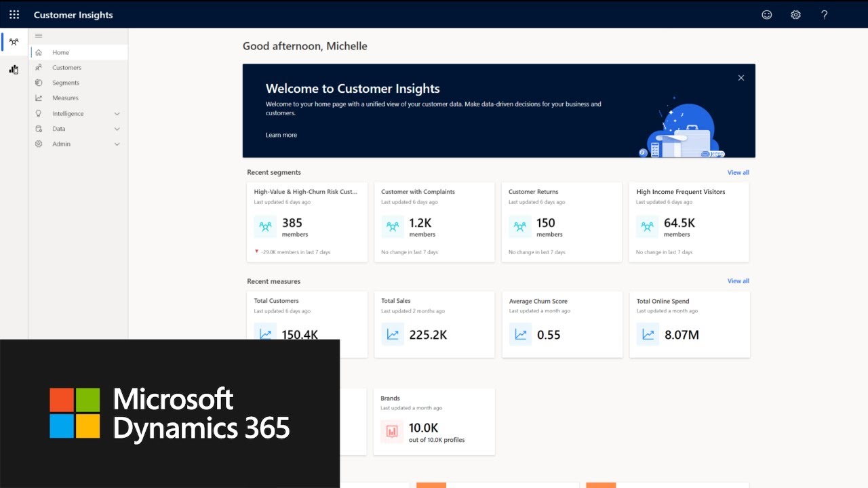Open Average Churn Score measure title

(538, 301)
